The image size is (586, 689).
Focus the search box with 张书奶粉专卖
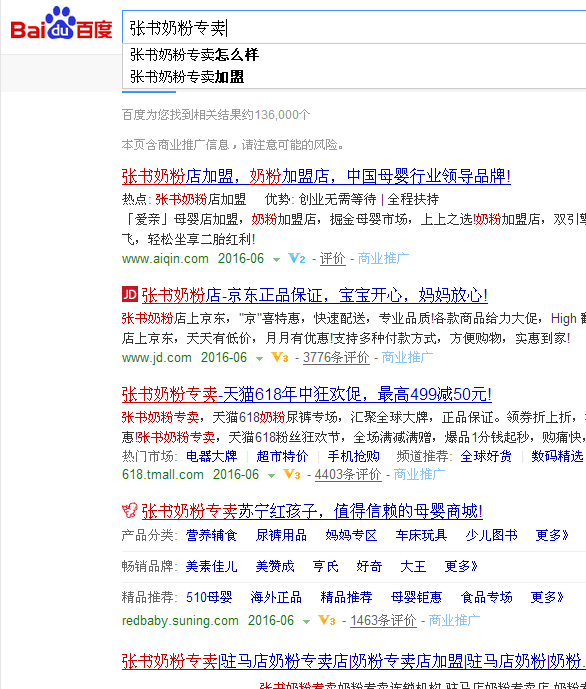[x=354, y=28]
